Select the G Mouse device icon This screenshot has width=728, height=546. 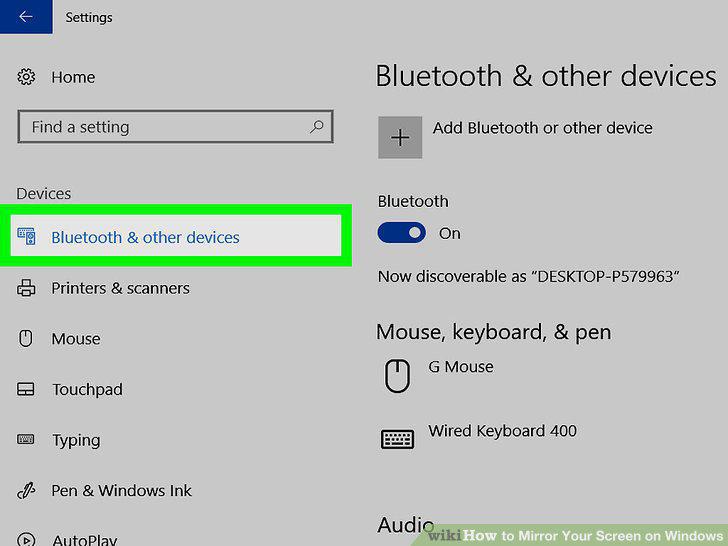pos(397,376)
